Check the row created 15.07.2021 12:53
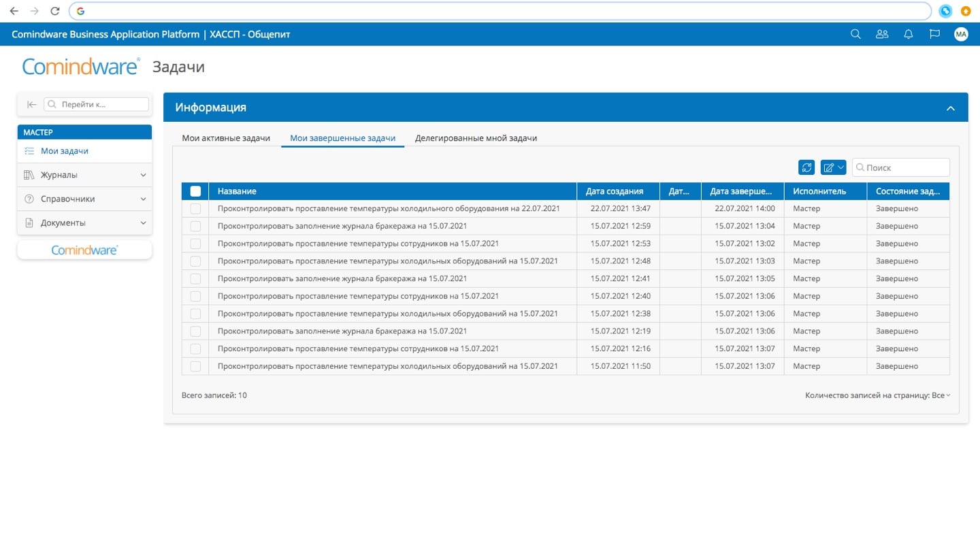Image resolution: width=980 pixels, height=541 pixels. 195,244
